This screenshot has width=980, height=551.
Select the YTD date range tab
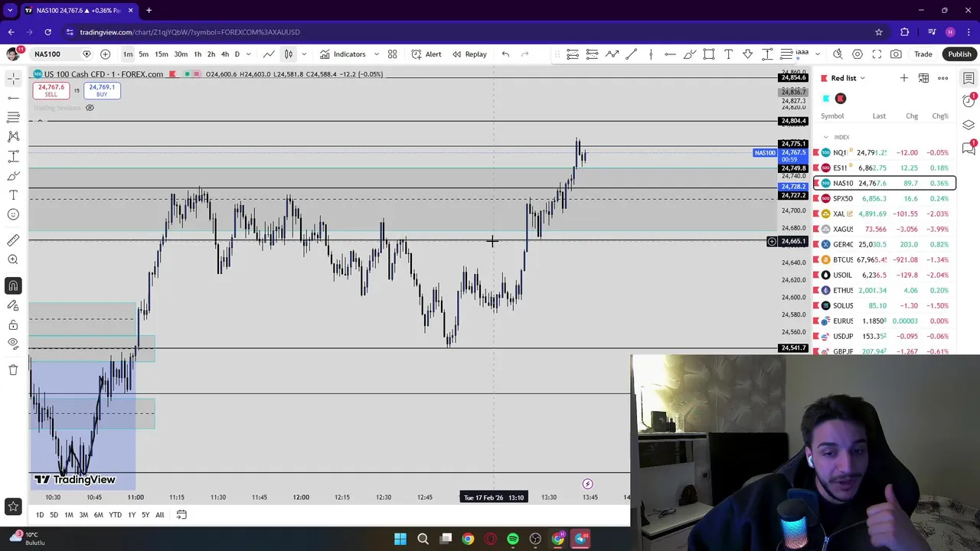coord(115,515)
